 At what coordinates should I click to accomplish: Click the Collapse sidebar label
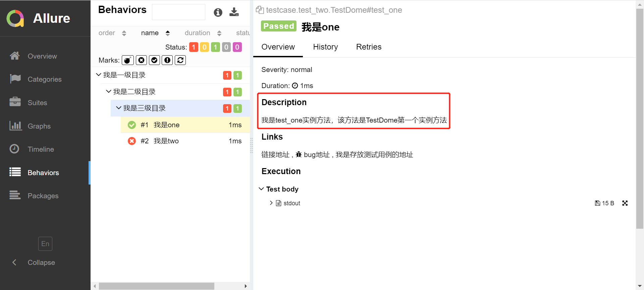point(41,263)
